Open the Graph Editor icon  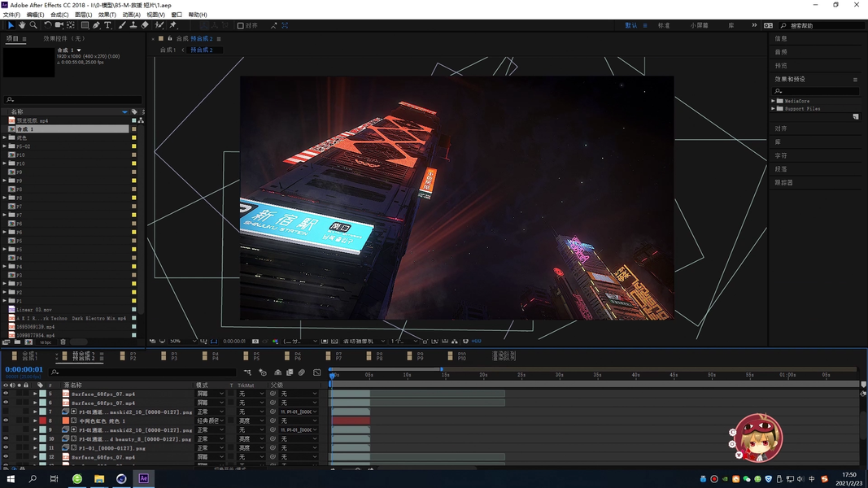[x=316, y=373]
